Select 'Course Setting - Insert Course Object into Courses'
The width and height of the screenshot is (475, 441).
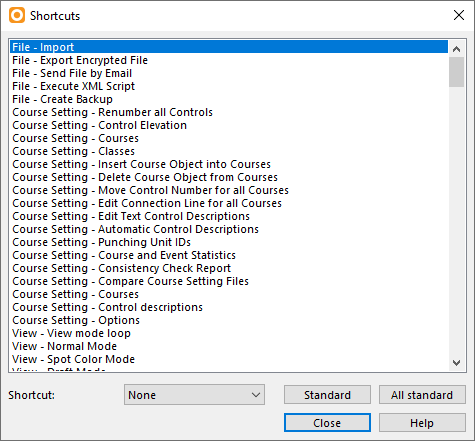click(229, 164)
